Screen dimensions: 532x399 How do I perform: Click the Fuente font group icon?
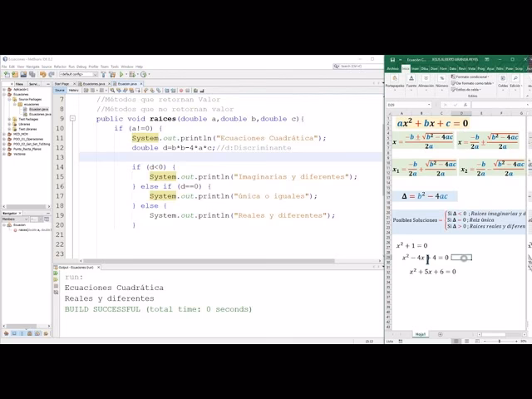click(x=411, y=81)
